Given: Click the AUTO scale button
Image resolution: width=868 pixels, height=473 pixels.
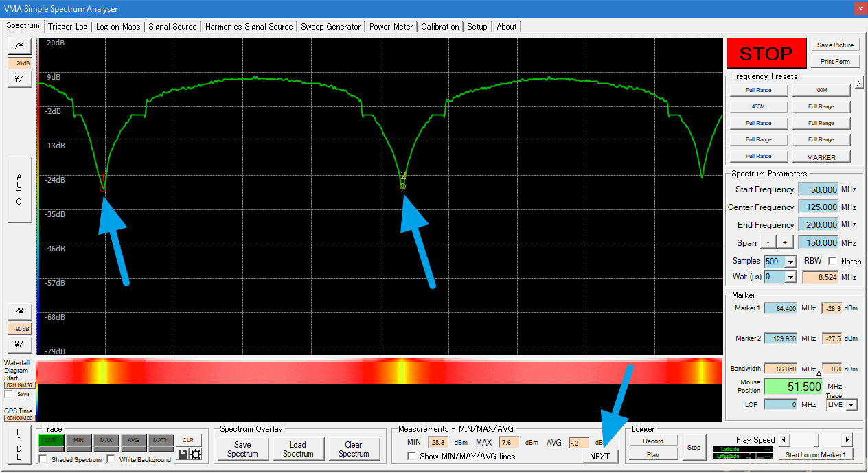Looking at the screenshot, I should tap(19, 189).
